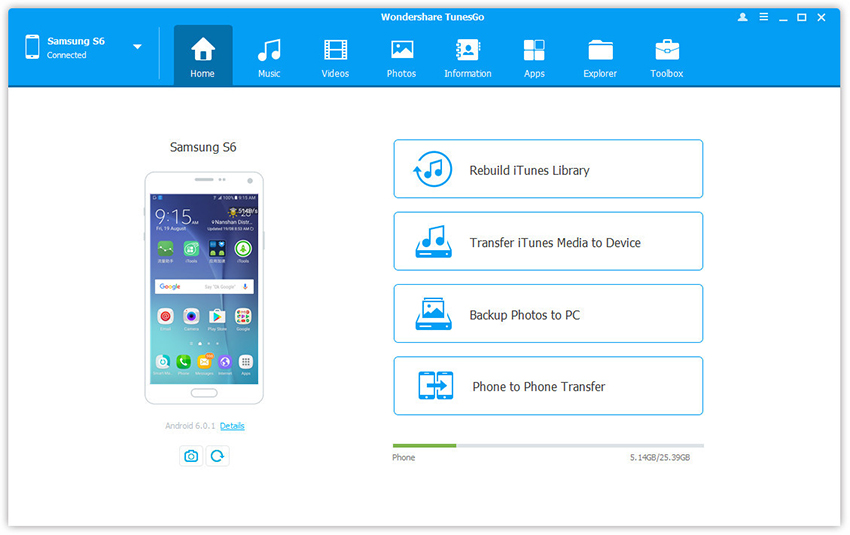850x535 pixels.
Task: Open the Explorer folder icon
Action: click(600, 57)
